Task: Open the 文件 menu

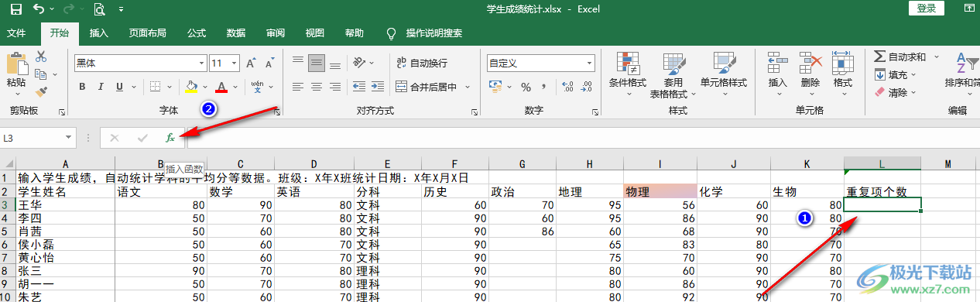Action: coord(17,33)
